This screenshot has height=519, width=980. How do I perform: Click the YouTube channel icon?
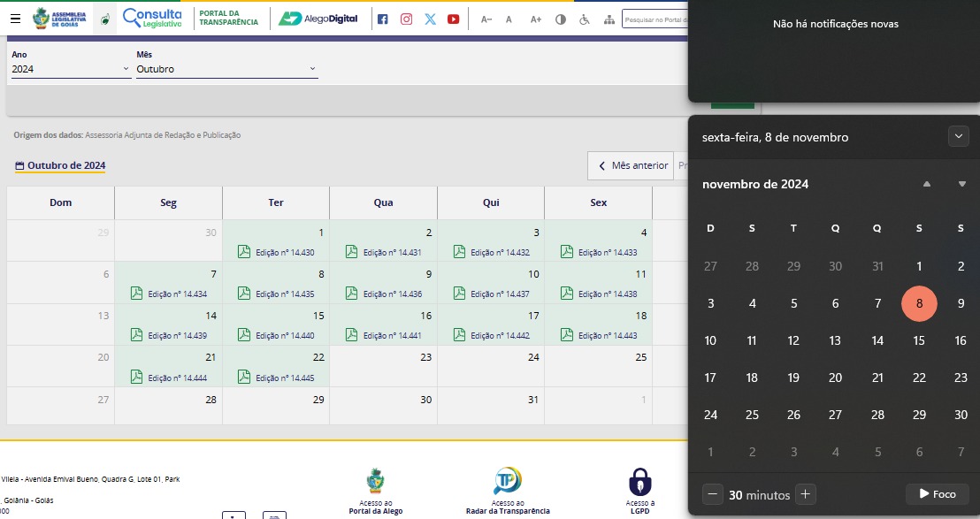[453, 19]
